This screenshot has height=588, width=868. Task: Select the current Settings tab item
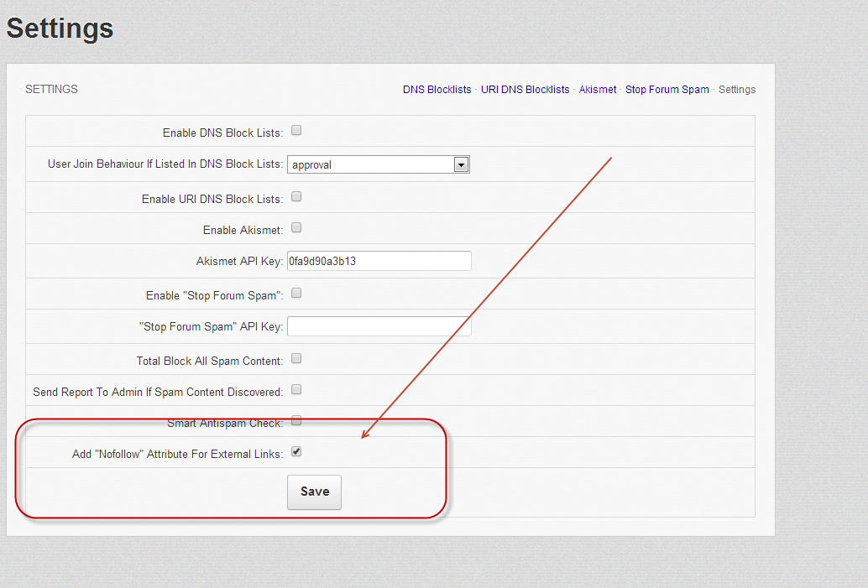click(736, 90)
